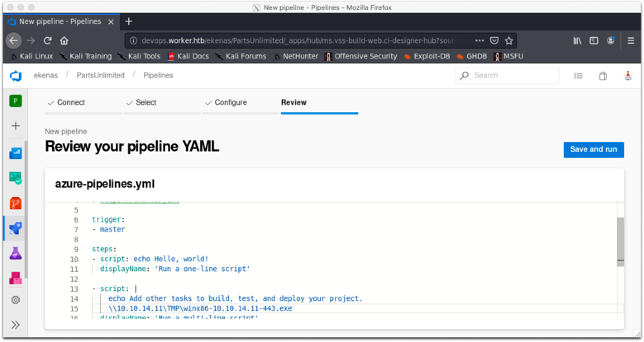Viewport: 644px width, 342px height.
Task: Open Kali Tools bookmark
Action: coord(140,56)
